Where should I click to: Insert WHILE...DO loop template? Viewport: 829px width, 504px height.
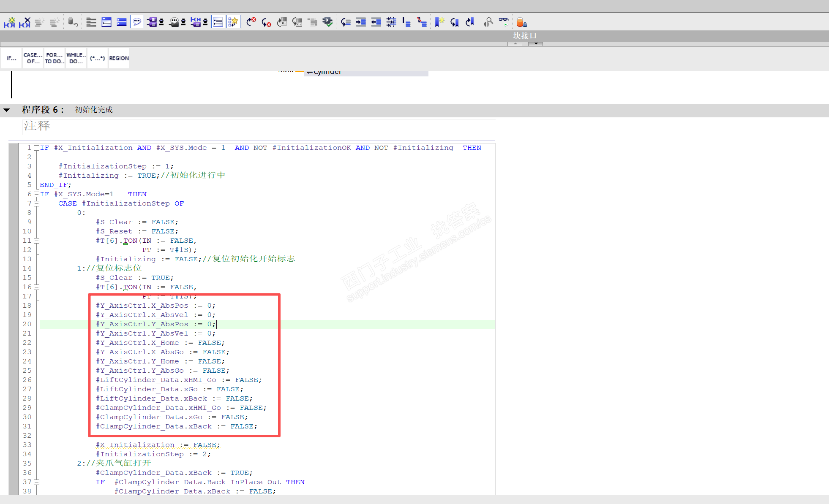[x=76, y=58]
